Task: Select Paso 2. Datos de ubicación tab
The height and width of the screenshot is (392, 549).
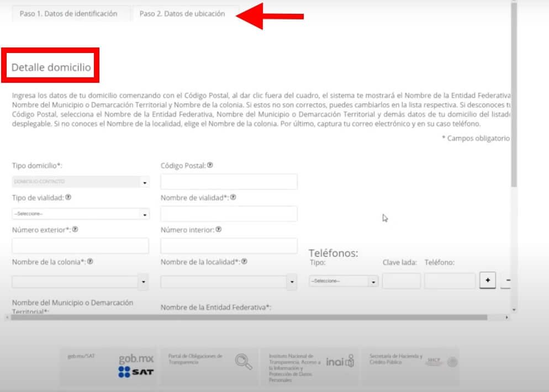Action: click(x=182, y=14)
